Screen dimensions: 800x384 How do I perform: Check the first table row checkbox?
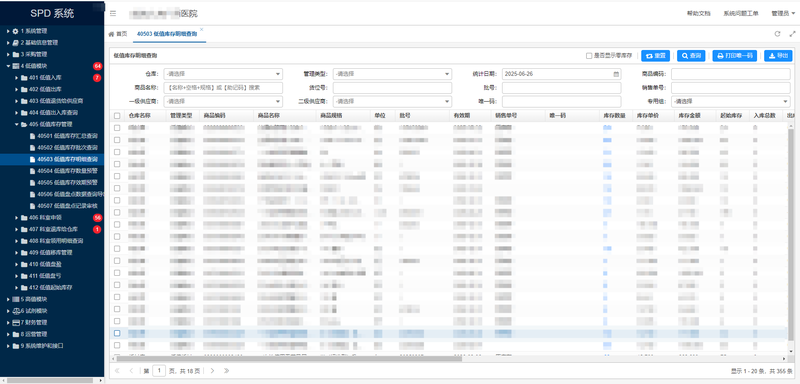pos(117,128)
